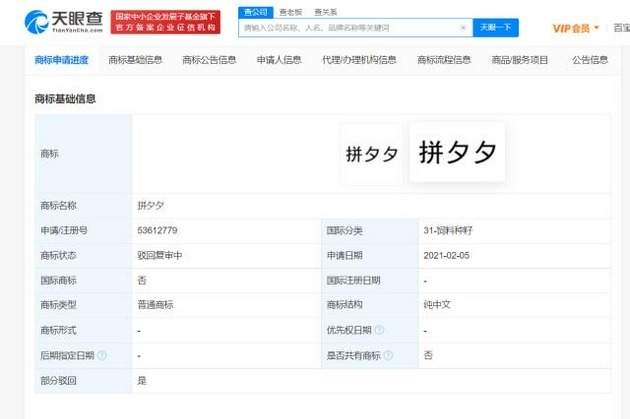The width and height of the screenshot is (630, 419).
Task: Select the 是否共有商标 value 否
Action: (428, 355)
